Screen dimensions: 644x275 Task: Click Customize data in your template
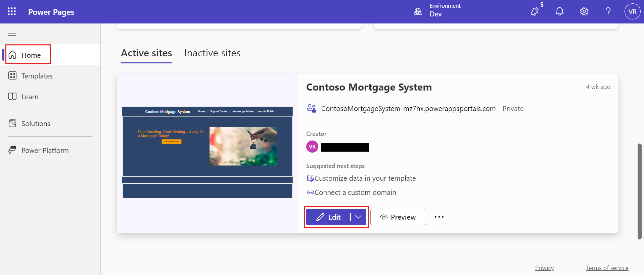pyautogui.click(x=365, y=178)
